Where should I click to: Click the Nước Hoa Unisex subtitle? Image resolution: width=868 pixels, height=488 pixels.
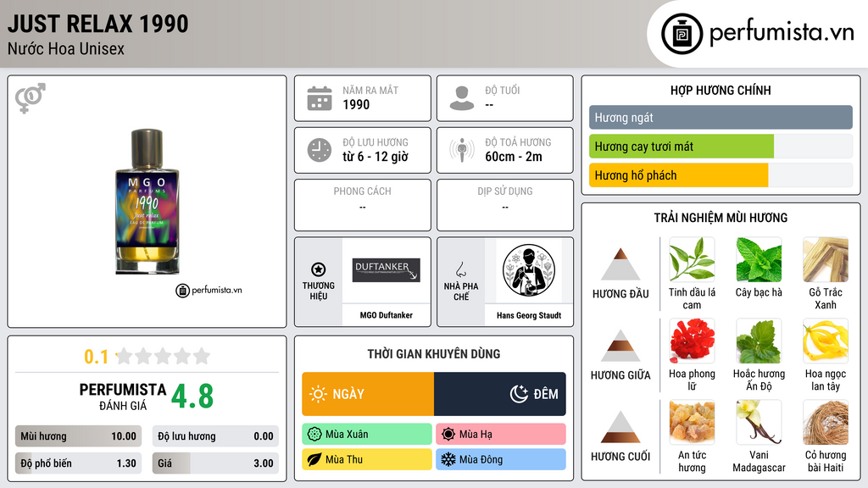(x=66, y=48)
